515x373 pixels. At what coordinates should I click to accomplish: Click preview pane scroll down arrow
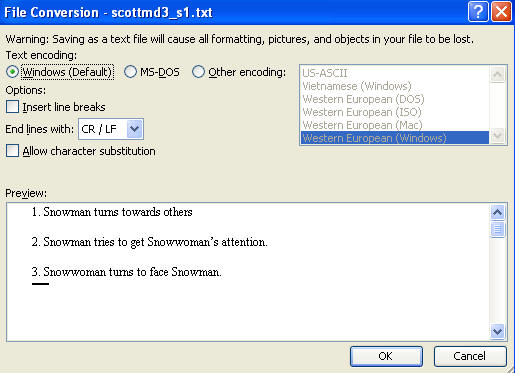pyautogui.click(x=498, y=331)
